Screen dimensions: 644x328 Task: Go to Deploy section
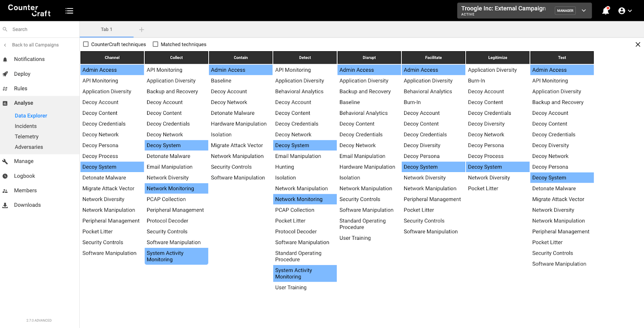[x=22, y=74]
